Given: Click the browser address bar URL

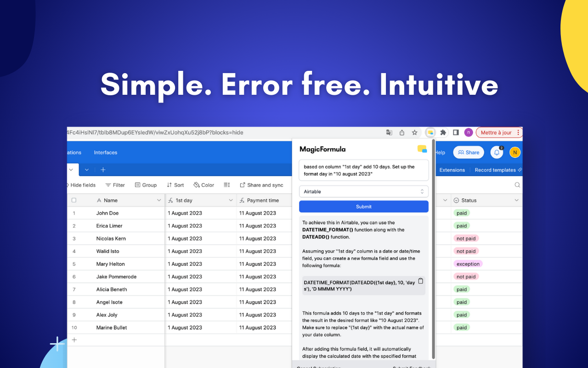Looking at the screenshot, I should pyautogui.click(x=155, y=132).
